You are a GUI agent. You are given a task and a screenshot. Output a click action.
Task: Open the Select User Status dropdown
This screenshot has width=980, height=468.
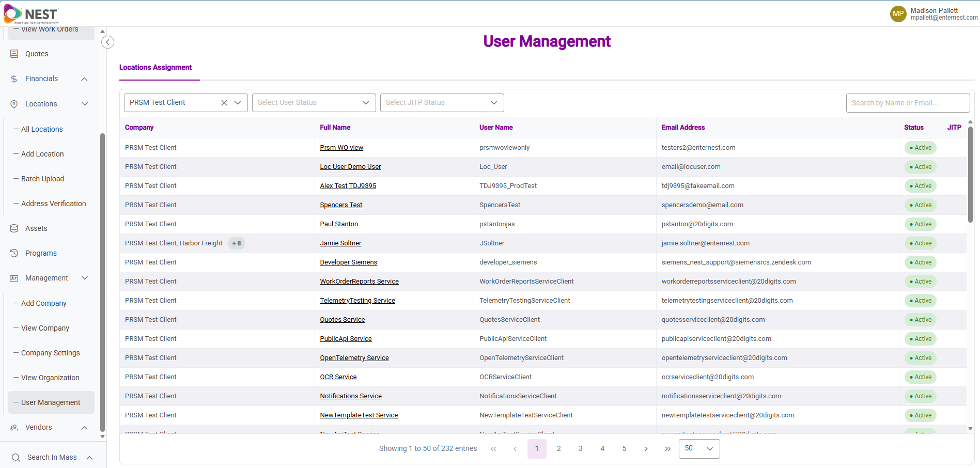[314, 103]
